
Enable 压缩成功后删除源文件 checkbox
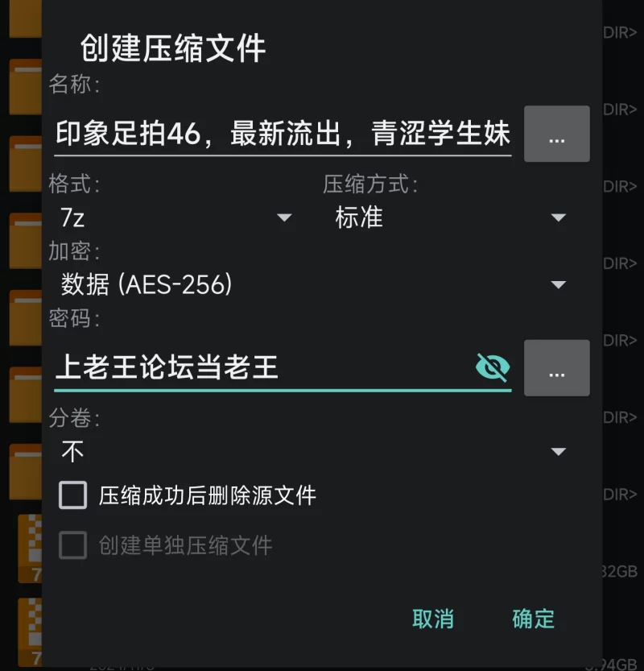point(72,495)
